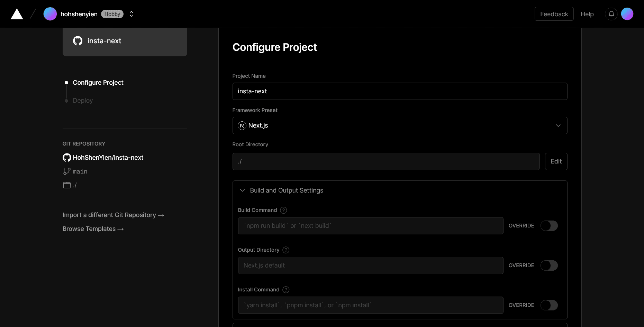The image size is (644, 327).
Task: Collapse the Build and Output Settings section
Action: pos(242,190)
